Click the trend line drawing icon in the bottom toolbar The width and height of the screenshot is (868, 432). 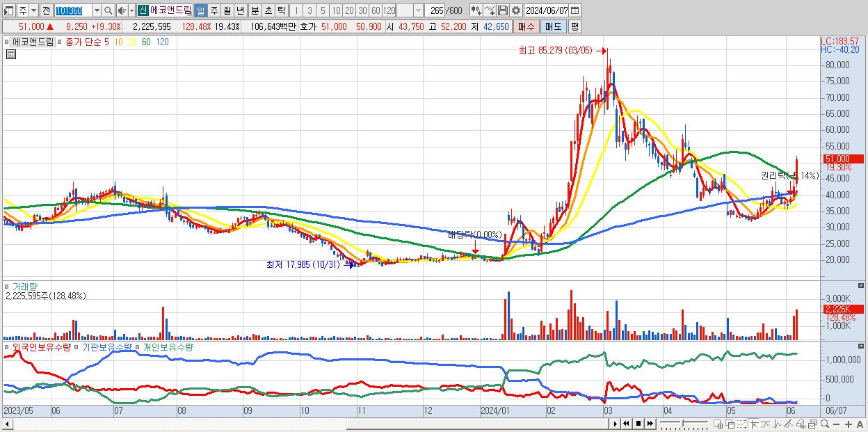[766, 424]
